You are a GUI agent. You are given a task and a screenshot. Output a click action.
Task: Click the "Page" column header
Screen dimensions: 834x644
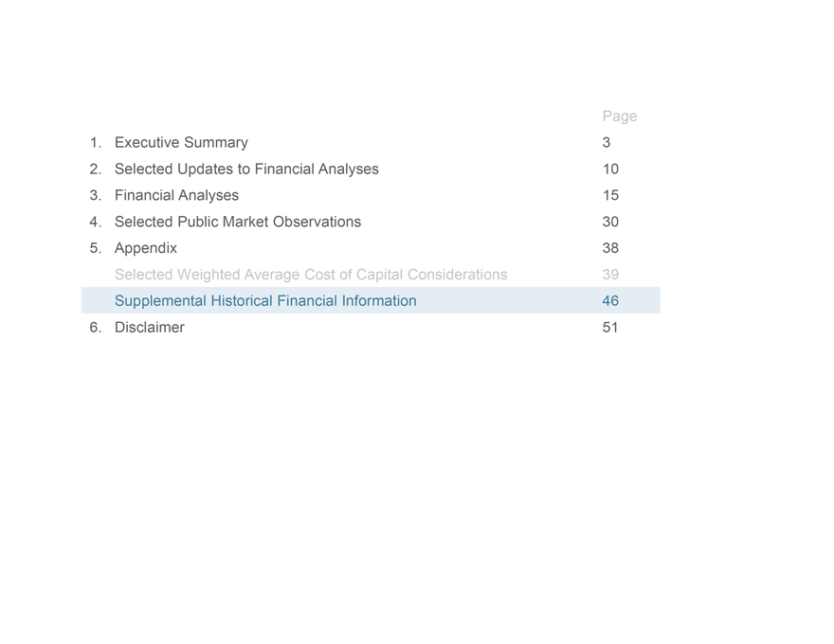[619, 116]
